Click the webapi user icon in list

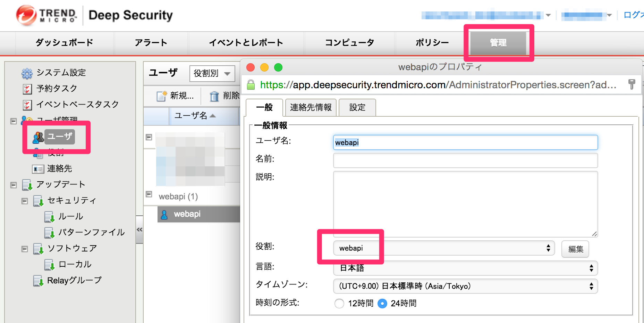tap(164, 215)
